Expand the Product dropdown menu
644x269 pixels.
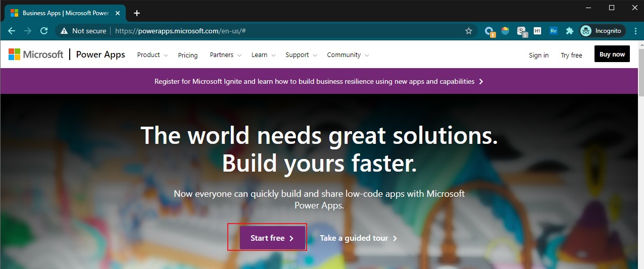[153, 55]
